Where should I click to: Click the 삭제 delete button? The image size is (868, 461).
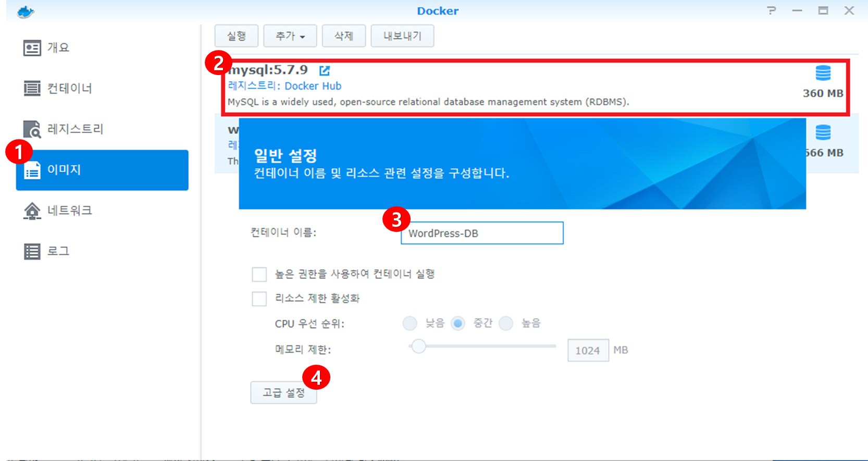(x=344, y=36)
